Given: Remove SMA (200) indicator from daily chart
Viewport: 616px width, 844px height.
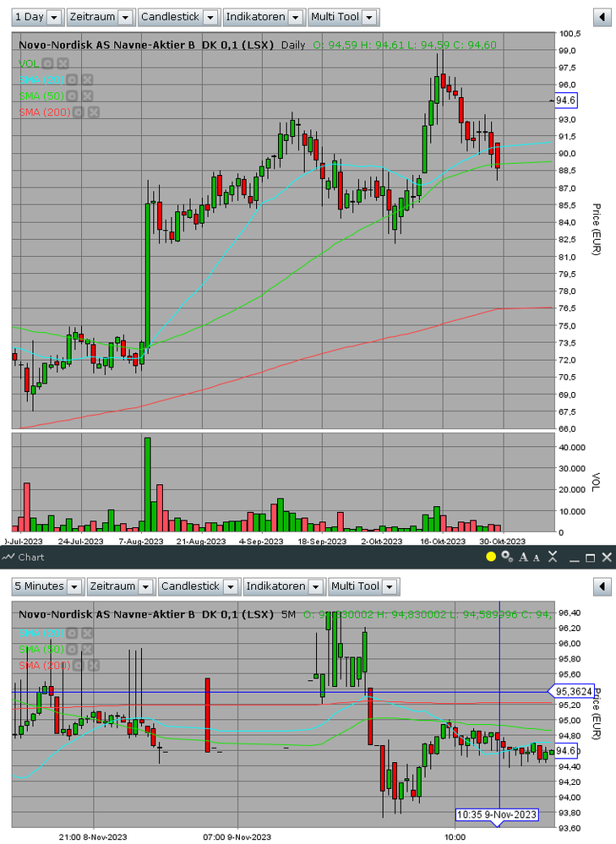Looking at the screenshot, I should pyautogui.click(x=94, y=112).
